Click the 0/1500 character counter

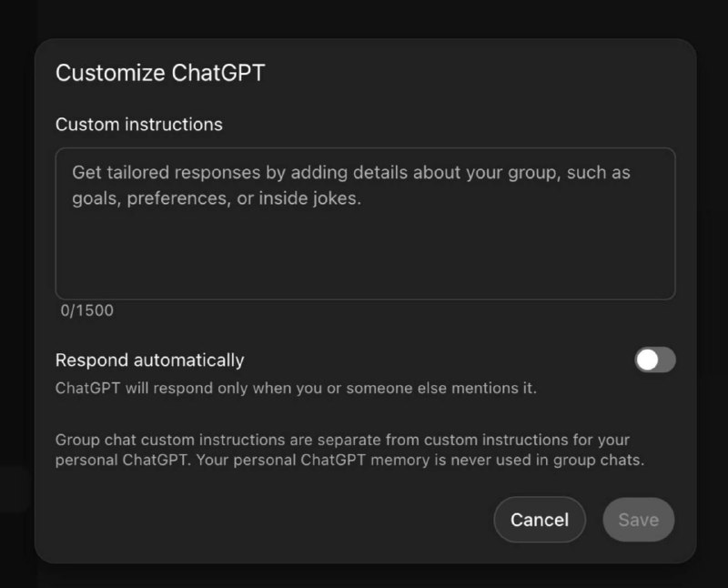pyautogui.click(x=87, y=310)
